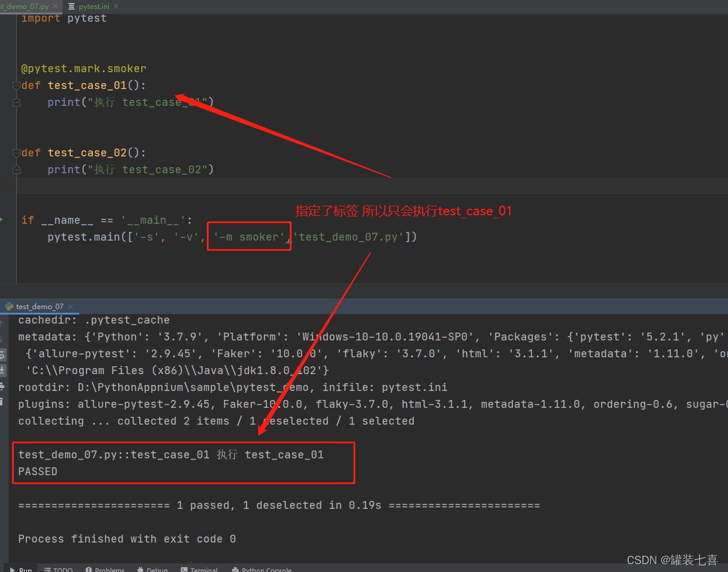Viewport: 728px width, 572px height.
Task: Collapse the test_case_02 function fold marker
Action: tap(16, 153)
